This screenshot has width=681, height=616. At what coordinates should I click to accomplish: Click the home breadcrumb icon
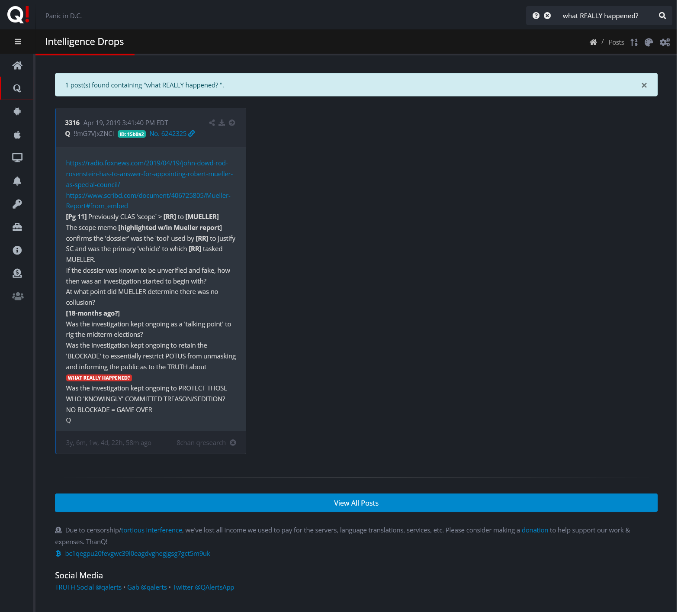tap(593, 42)
